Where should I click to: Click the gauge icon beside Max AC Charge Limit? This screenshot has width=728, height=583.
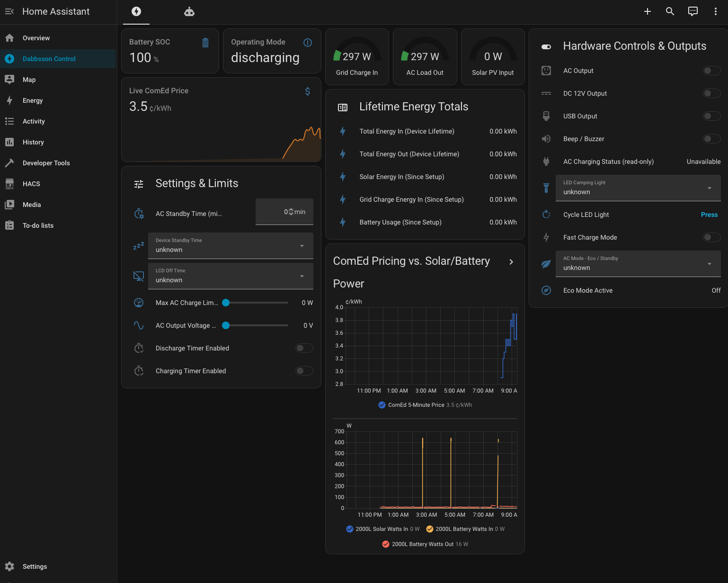(139, 303)
